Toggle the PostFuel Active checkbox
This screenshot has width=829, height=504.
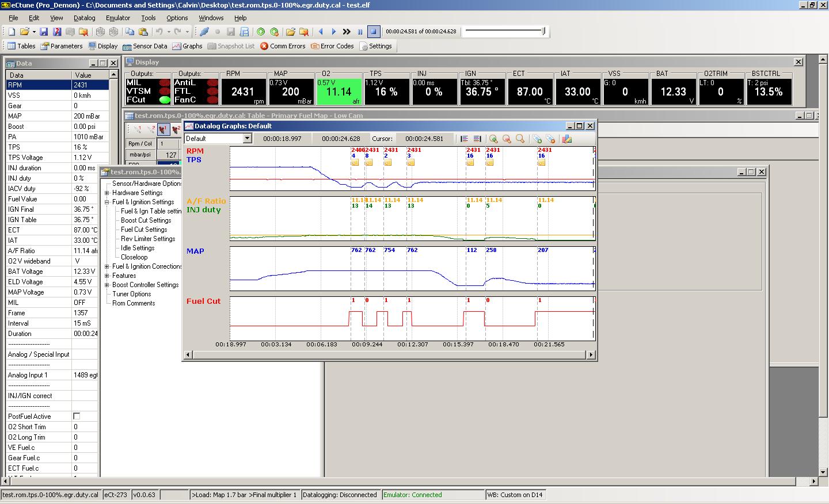(x=77, y=416)
